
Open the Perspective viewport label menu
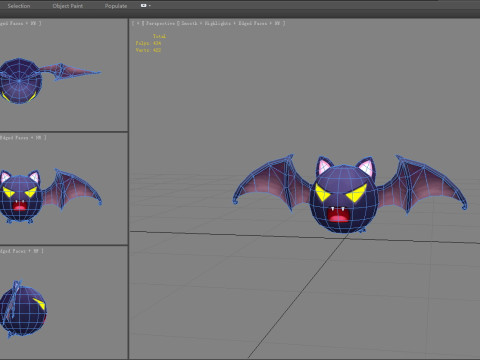161,23
